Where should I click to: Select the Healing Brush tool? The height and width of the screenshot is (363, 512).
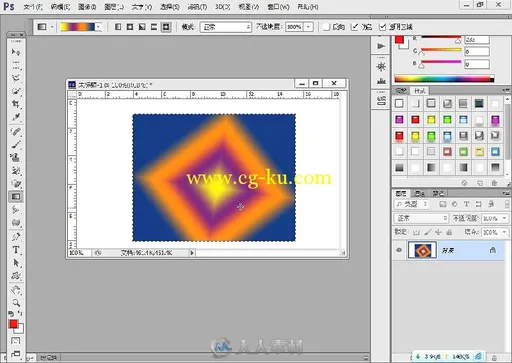pyautogui.click(x=16, y=132)
